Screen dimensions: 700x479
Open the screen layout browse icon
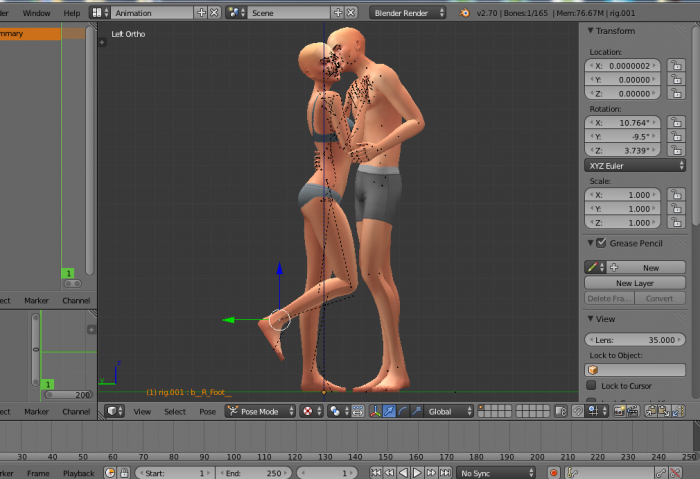100,13
